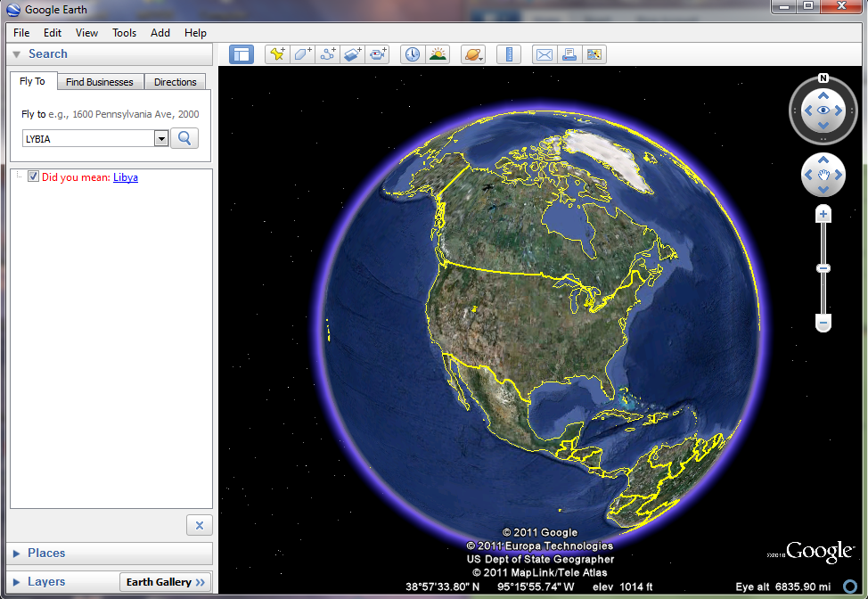Screen dimensions: 868x599
Task: Add a placemark with the yellow pushpin icon
Action: [277, 54]
